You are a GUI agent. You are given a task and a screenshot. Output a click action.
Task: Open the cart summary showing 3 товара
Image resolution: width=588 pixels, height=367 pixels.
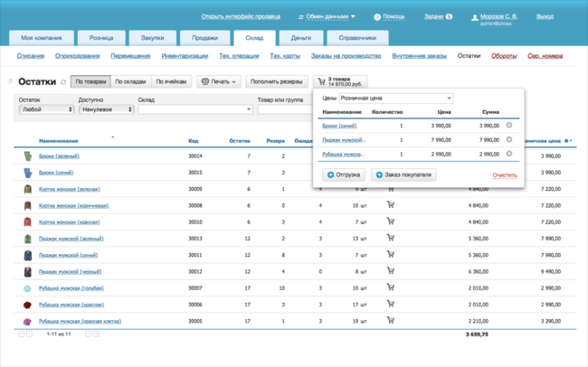[x=340, y=81]
